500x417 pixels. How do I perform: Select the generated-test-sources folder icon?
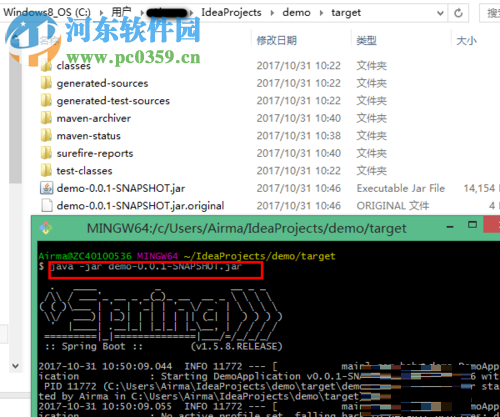[46, 100]
